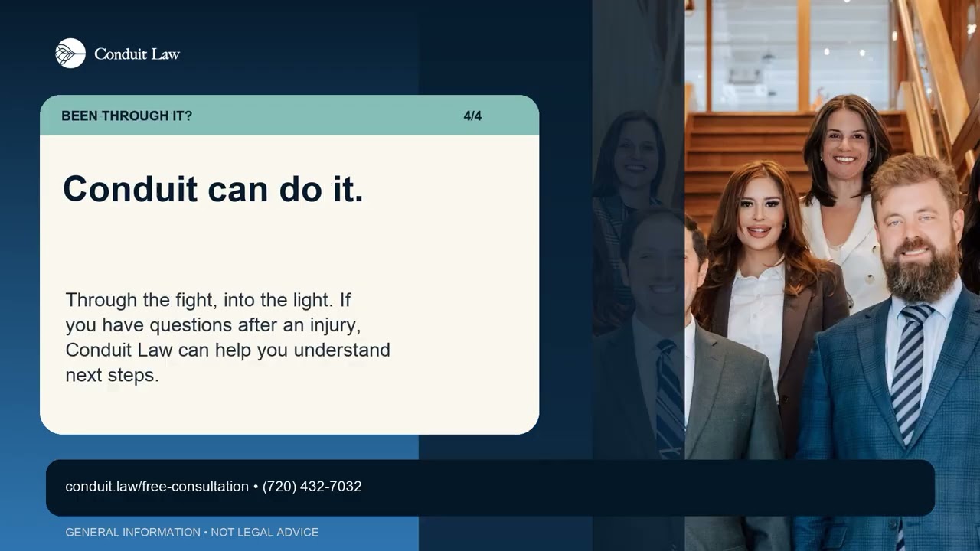Open the conduit.law/free-consultation link
Viewport: 980px width, 551px height.
click(157, 487)
